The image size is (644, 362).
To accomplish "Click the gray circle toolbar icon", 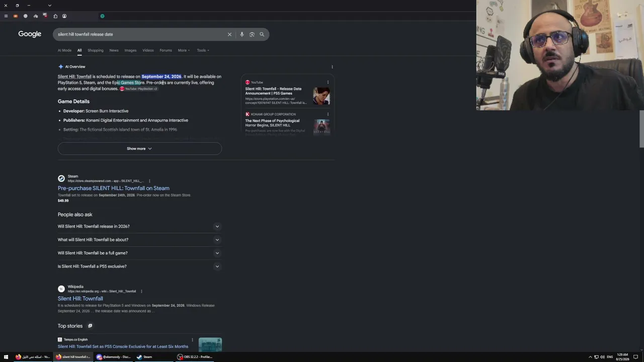I will click(26, 16).
